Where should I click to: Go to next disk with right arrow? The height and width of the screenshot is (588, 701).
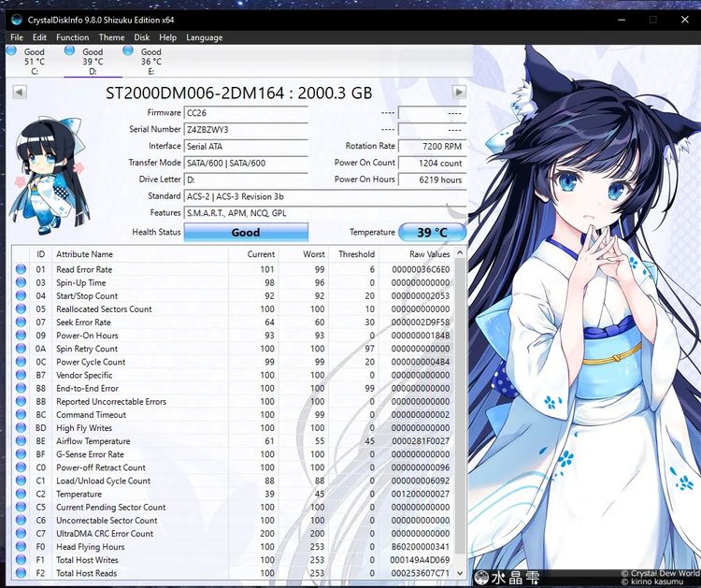(459, 92)
